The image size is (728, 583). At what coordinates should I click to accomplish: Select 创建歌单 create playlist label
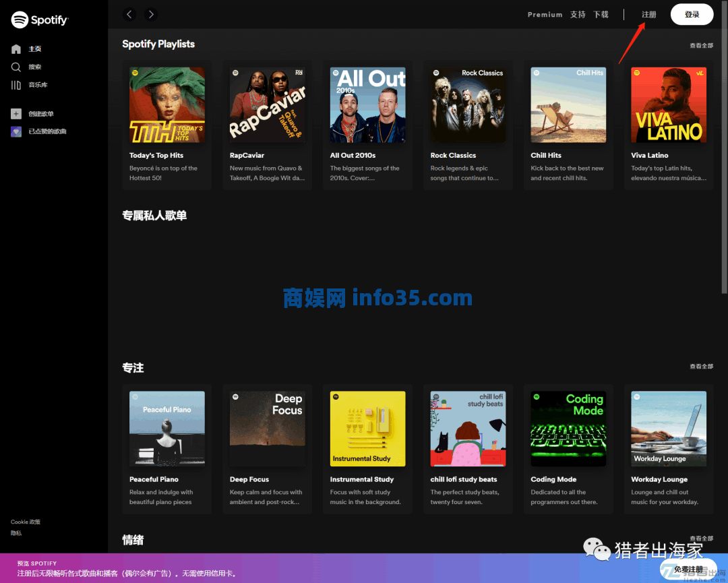pos(41,114)
